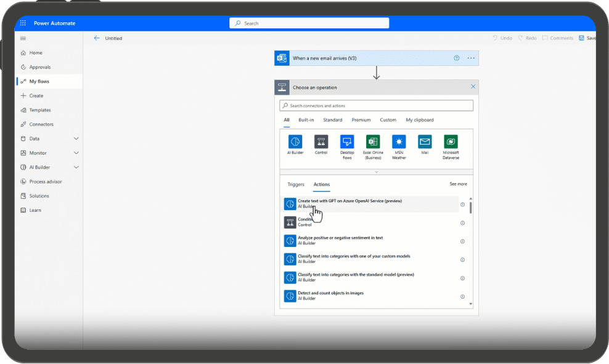The height and width of the screenshot is (364, 609).
Task: Switch to the My clipboard tab
Action: coord(420,120)
